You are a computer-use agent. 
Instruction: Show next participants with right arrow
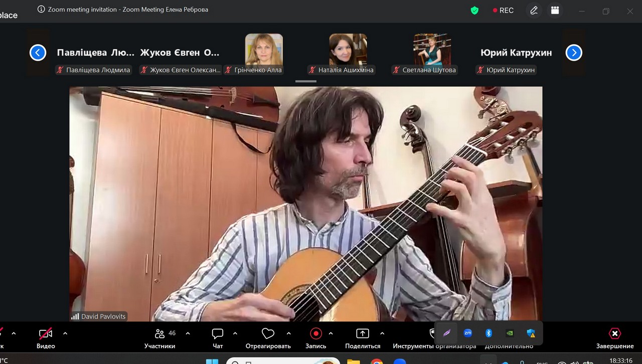574,53
